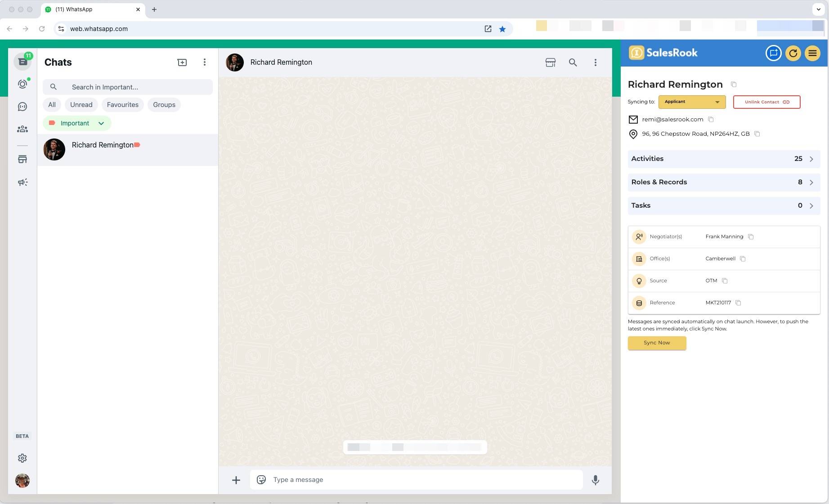Record a voice message with microphone
This screenshot has height=504, width=829.
pos(596,480)
